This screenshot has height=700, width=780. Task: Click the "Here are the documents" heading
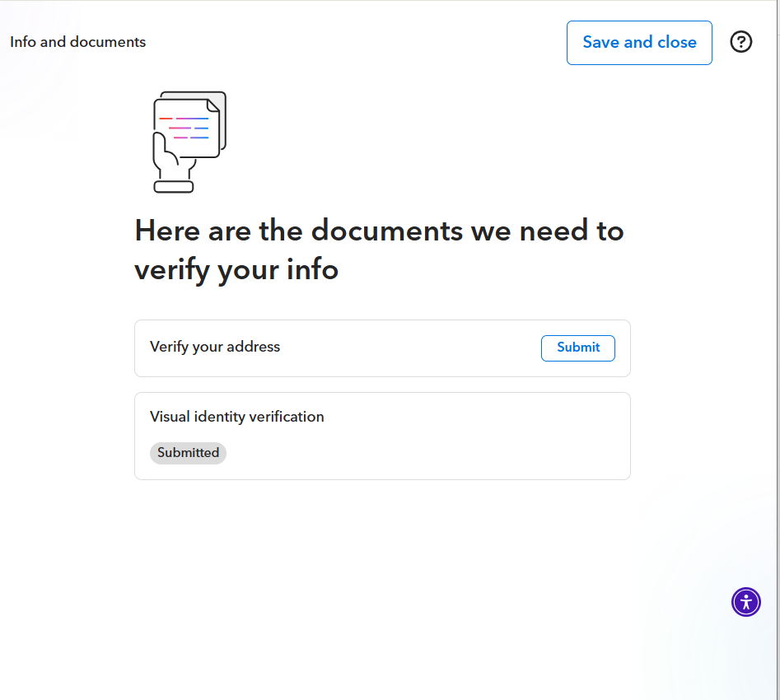(379, 250)
